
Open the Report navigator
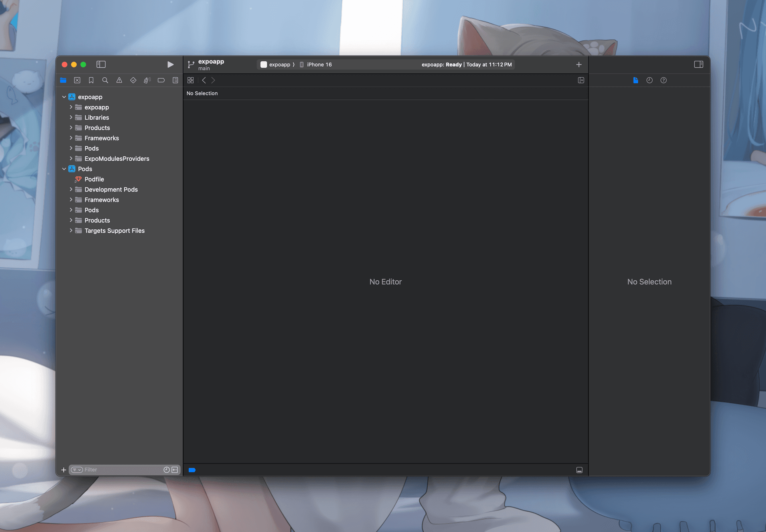[x=175, y=80]
